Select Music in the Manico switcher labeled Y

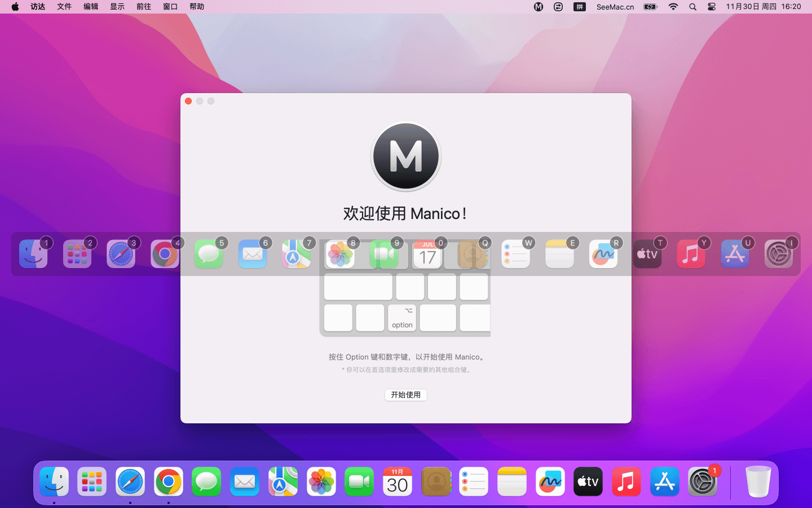pos(691,254)
